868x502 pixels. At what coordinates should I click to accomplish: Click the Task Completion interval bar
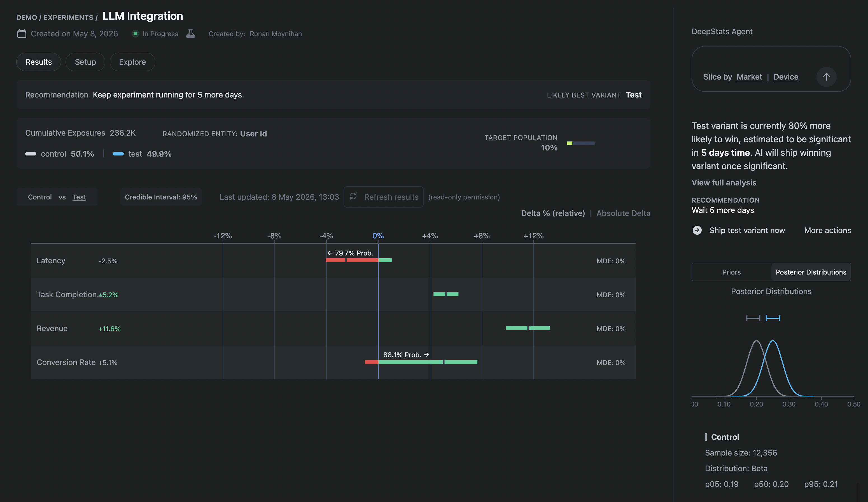click(446, 294)
